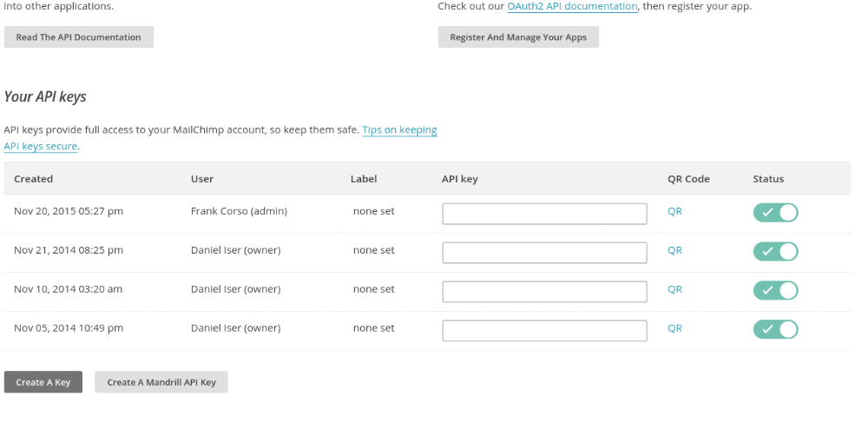Click the Label column header
The width and height of the screenshot is (868, 423).
[x=364, y=179]
